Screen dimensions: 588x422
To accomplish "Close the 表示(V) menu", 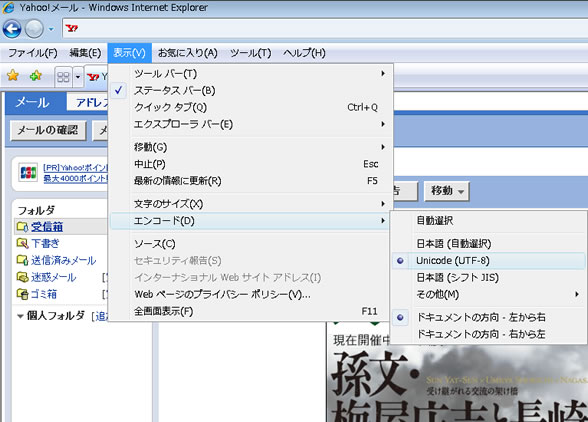I will click(129, 53).
